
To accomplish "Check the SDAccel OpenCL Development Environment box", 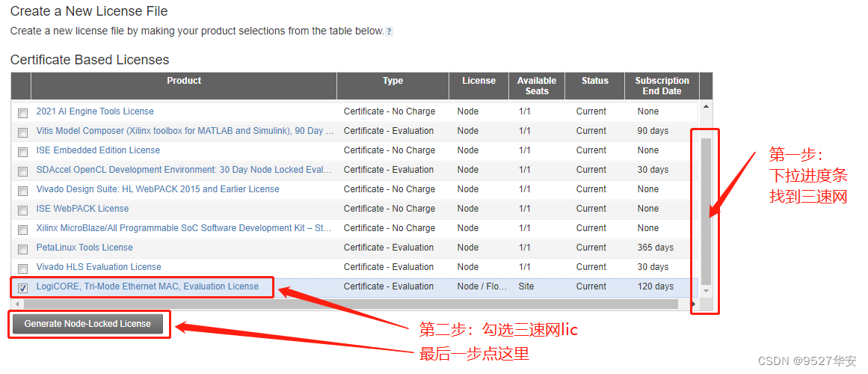I will point(22,171).
